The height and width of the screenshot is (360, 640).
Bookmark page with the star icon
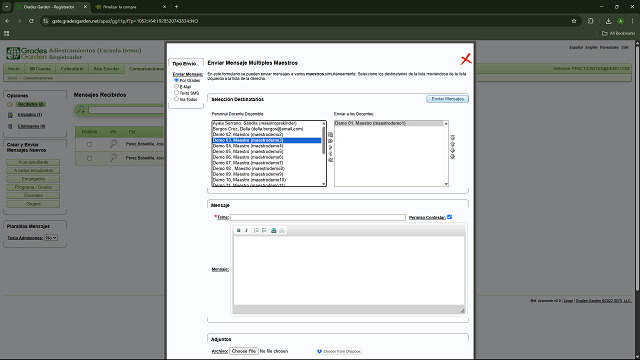pyautogui.click(x=574, y=21)
